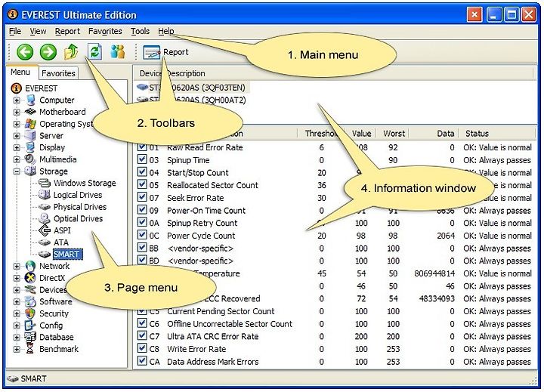
Task: Toggle the Power-On Time Count checkbox
Action: 142,209
